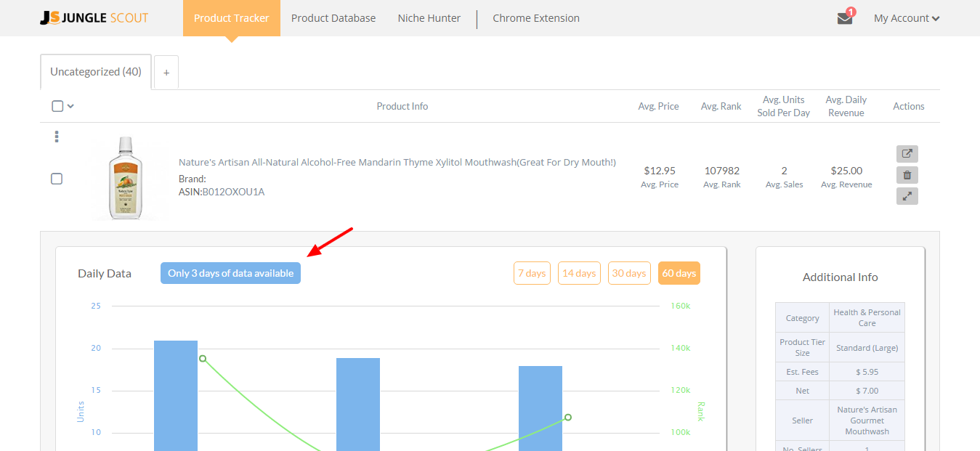This screenshot has height=451, width=980.
Task: Open product in external link icon
Action: tap(907, 154)
